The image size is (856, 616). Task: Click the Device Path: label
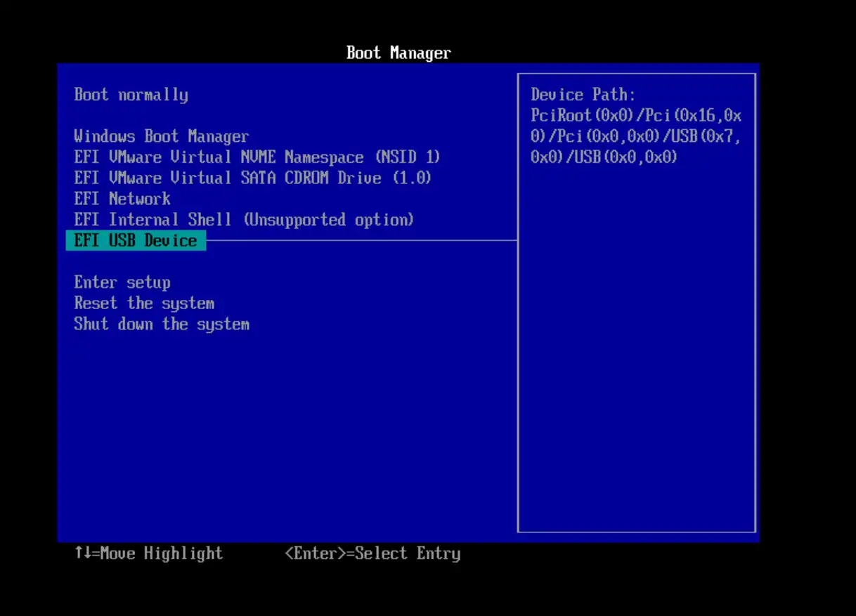click(x=583, y=95)
